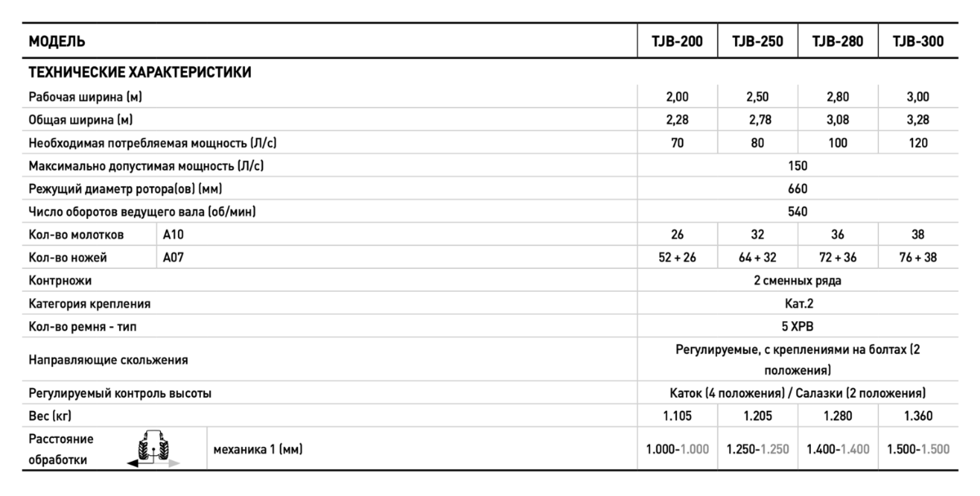The image size is (980, 496).
Task: Click the МОДЕЛЬ header label
Action: click(57, 41)
